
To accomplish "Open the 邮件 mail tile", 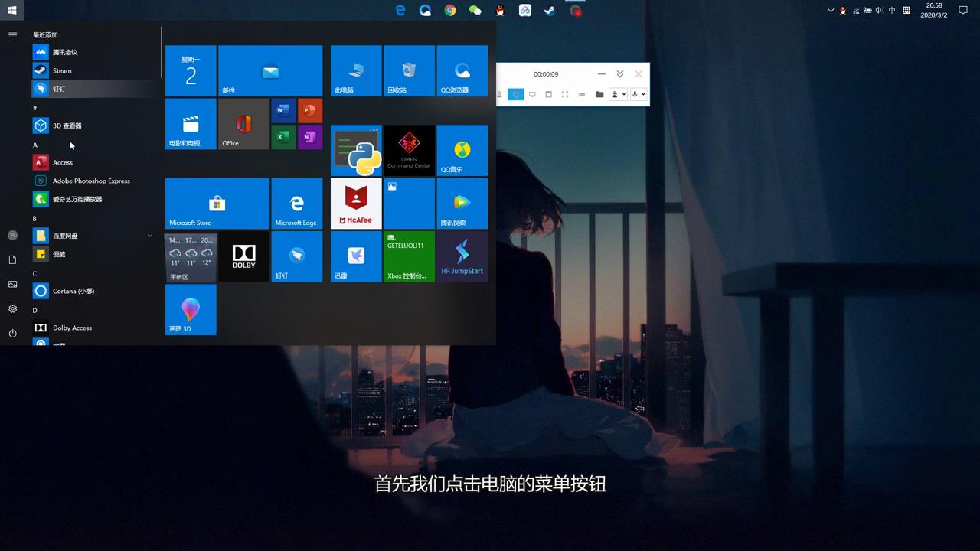I will (x=270, y=70).
